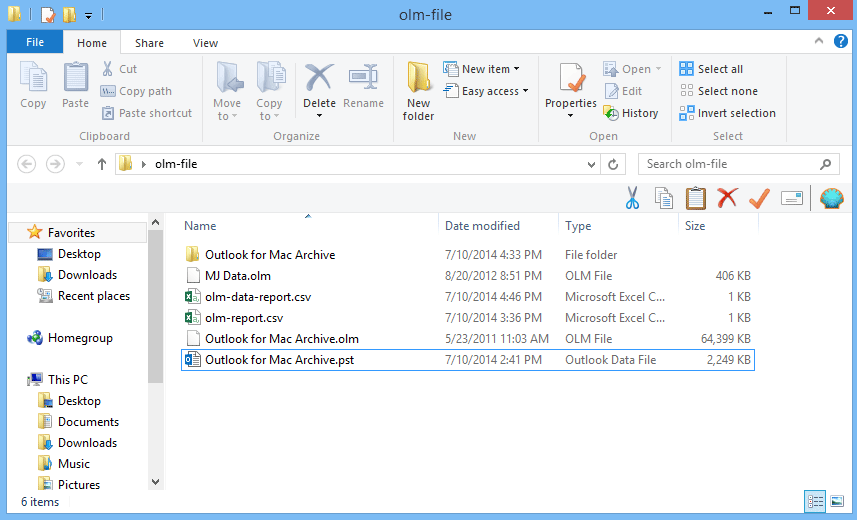Collapse the ribbon with the chevron

[x=819, y=41]
